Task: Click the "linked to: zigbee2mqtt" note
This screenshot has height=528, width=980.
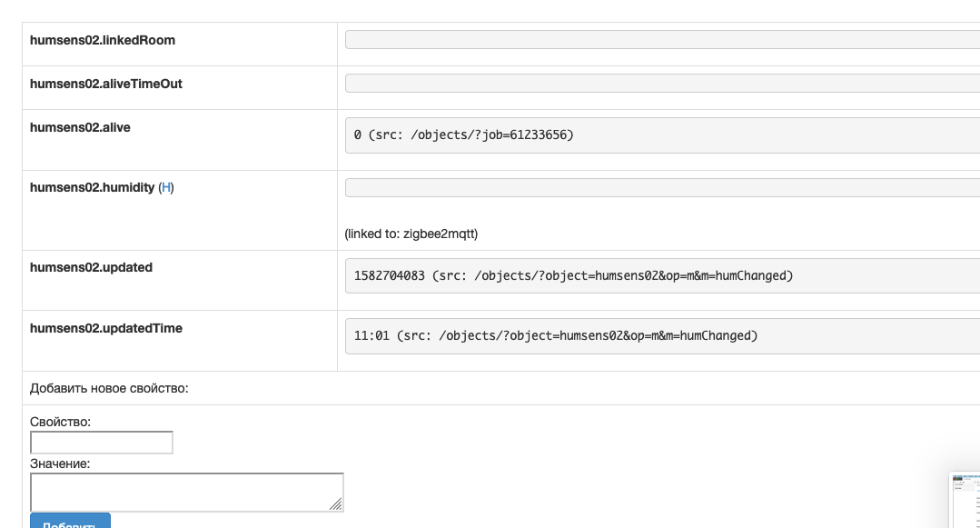Action: 411,234
